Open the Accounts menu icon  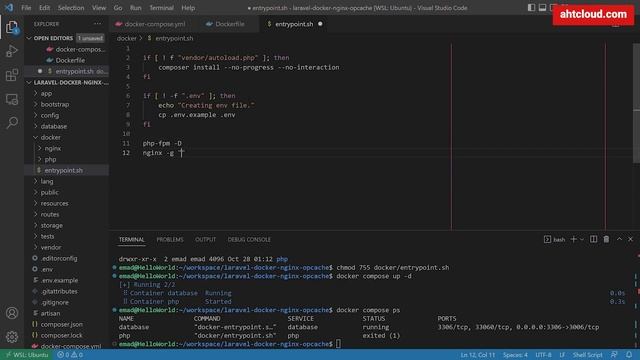(12, 313)
